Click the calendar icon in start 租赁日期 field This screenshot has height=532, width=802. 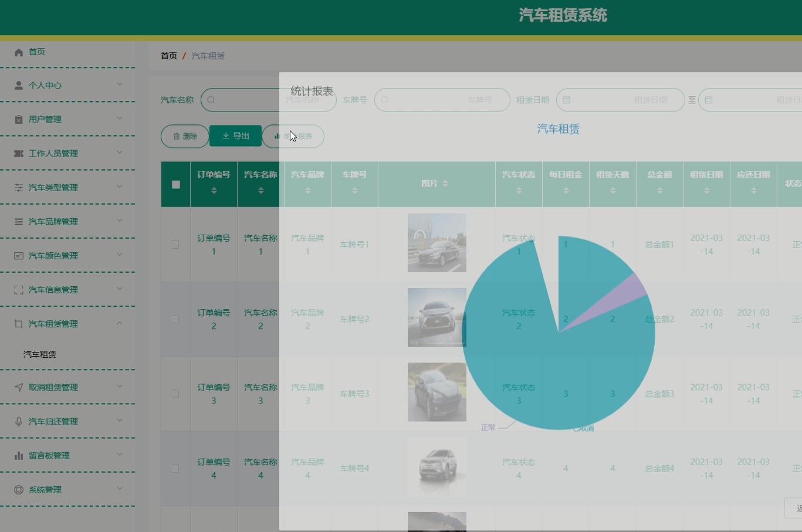[567, 100]
